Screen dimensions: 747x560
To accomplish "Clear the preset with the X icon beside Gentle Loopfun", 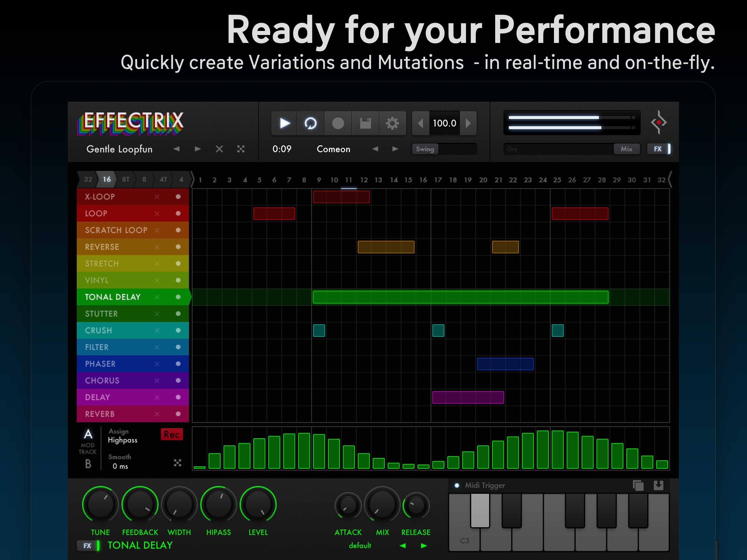I will (219, 149).
